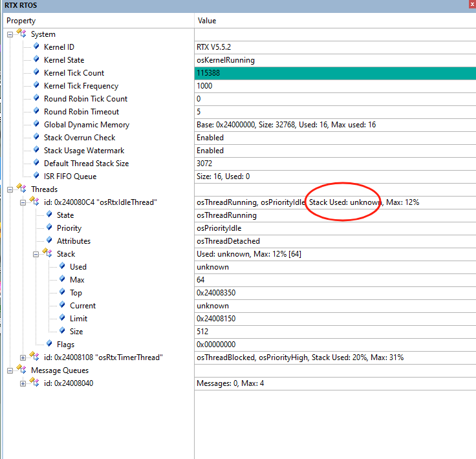Click the osRtxIdleThread group icon

point(34,201)
